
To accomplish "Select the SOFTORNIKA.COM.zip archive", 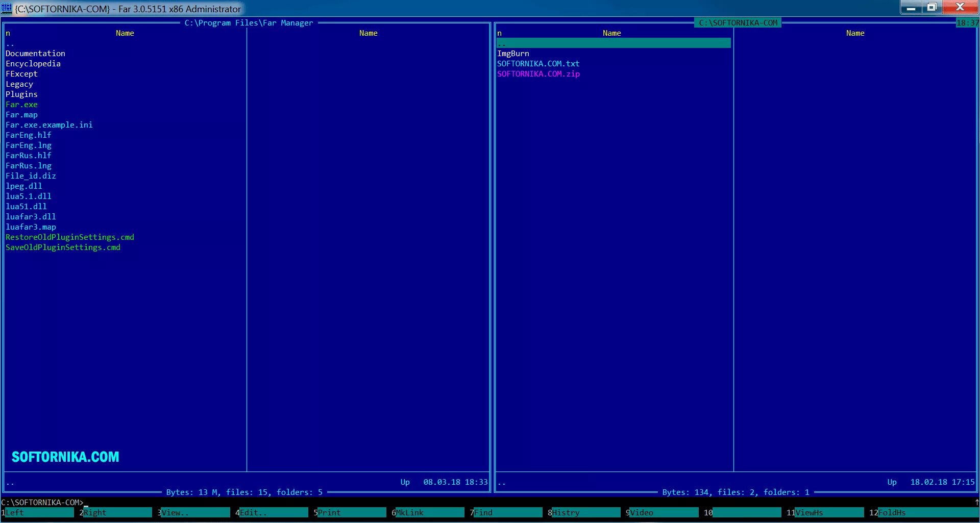I will click(538, 73).
